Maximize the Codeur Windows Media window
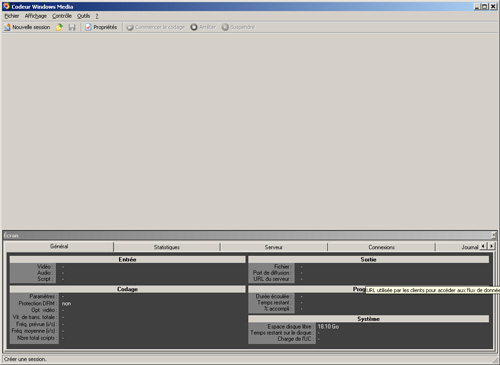This screenshot has width=500, height=365. click(x=485, y=6)
